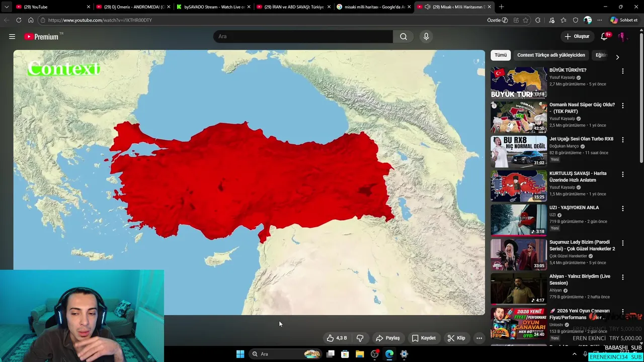The image size is (644, 362).
Task: Close the Dj Omerix - ANDROMEDA tab
Action: [169, 7]
